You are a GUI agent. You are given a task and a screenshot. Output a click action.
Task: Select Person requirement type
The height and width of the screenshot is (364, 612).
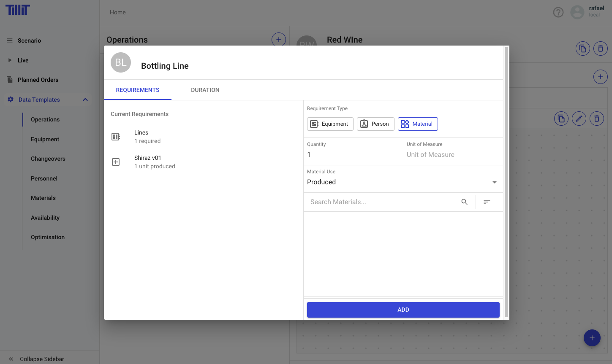point(375,124)
